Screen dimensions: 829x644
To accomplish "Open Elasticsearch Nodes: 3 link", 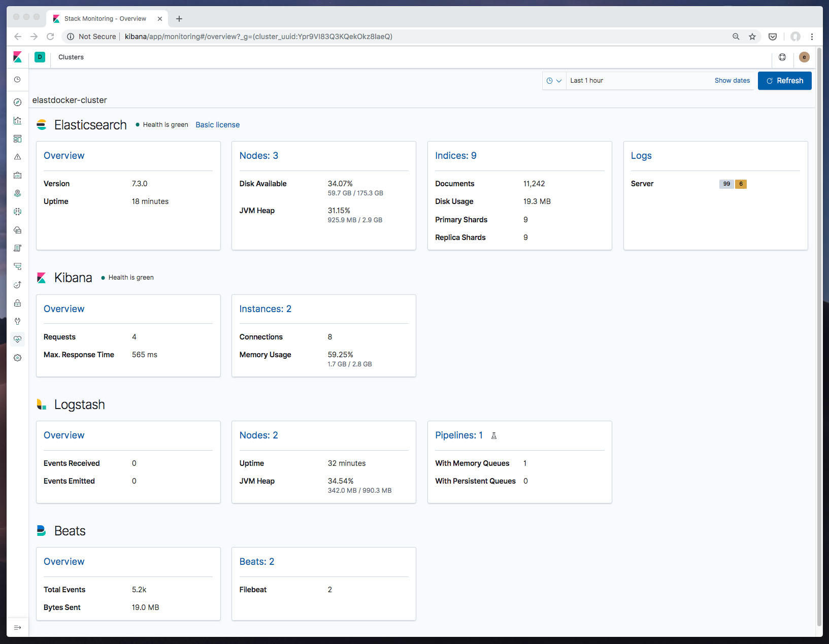I will (x=259, y=156).
